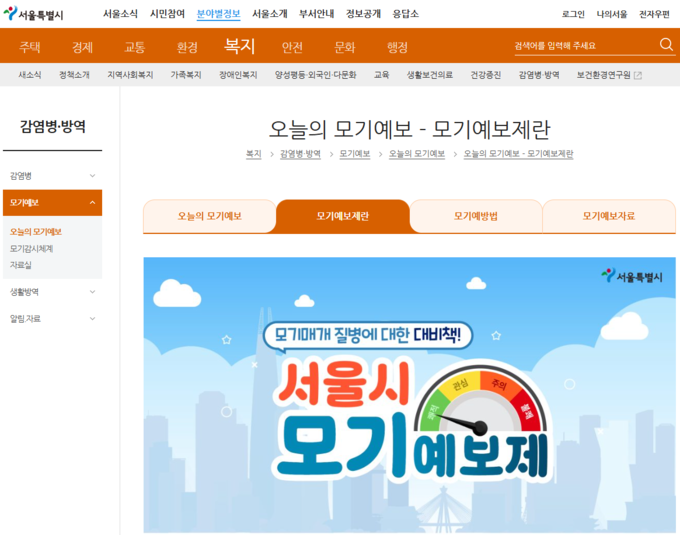Open the 서울소개 top menu
The width and height of the screenshot is (680, 535).
click(270, 14)
